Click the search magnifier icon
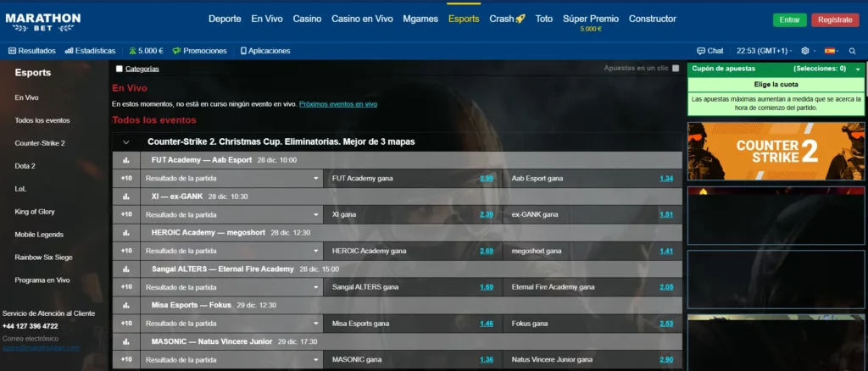 (x=852, y=51)
